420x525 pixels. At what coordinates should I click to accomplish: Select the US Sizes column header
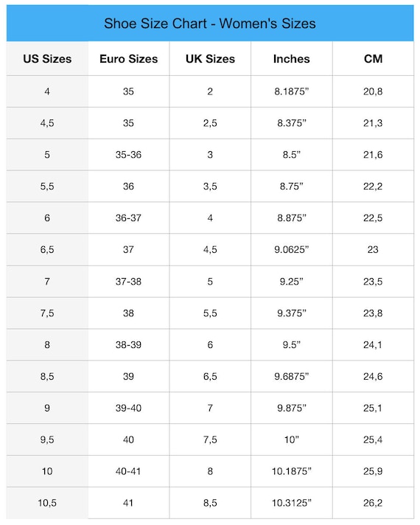click(x=47, y=58)
